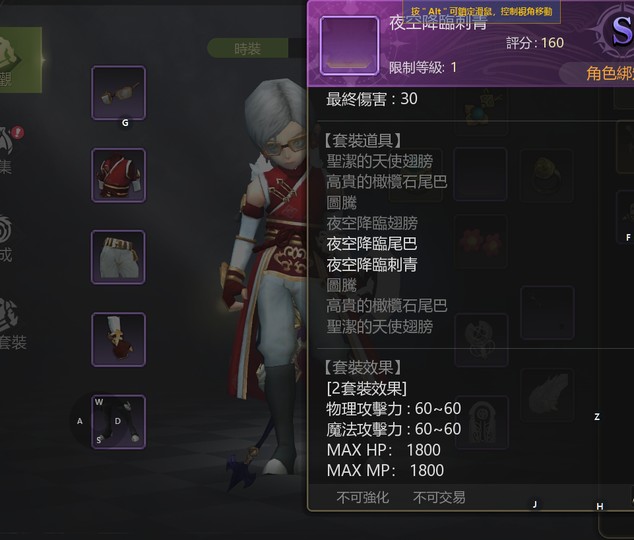The height and width of the screenshot is (540, 634).
Task: Select the faded wing slot icon
Action: click(547, 395)
